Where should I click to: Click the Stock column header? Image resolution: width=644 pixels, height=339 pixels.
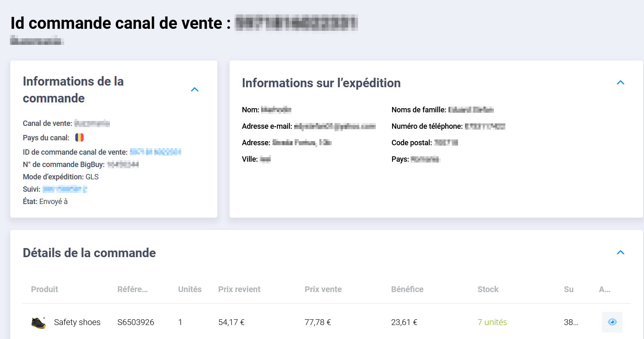pos(488,289)
